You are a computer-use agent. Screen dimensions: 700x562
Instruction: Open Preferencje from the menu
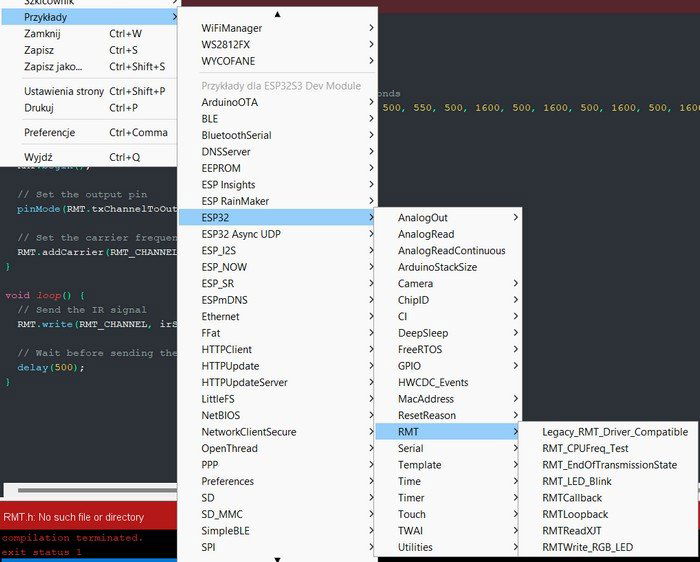[x=89, y=132]
